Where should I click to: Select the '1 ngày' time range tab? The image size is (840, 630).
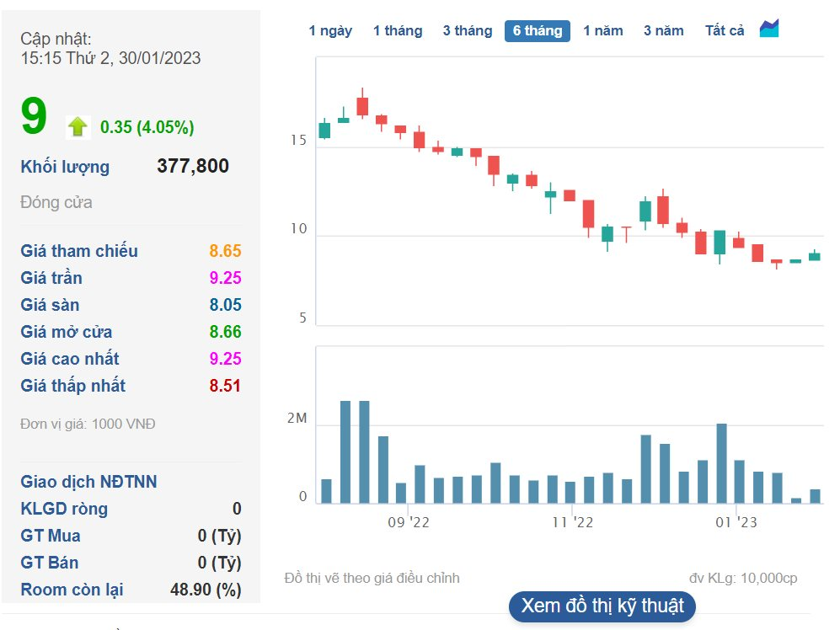pos(330,31)
